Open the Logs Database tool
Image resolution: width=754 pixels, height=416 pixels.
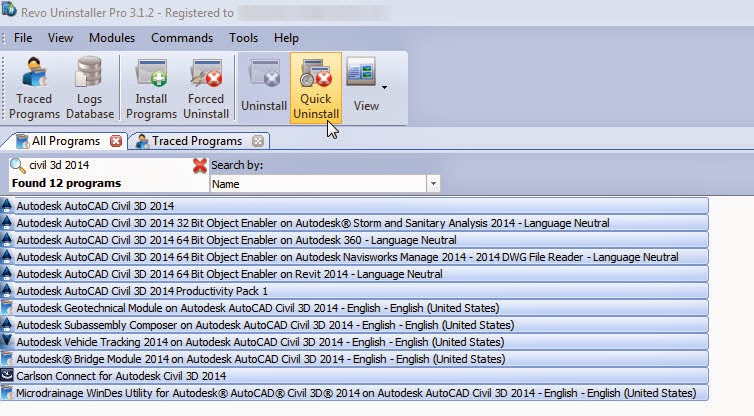click(90, 88)
